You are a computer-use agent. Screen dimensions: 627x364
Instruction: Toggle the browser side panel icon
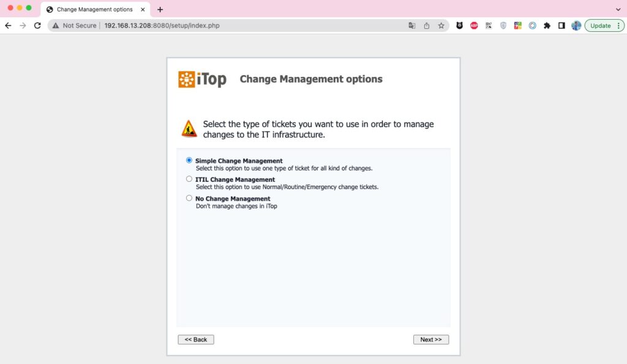(561, 26)
